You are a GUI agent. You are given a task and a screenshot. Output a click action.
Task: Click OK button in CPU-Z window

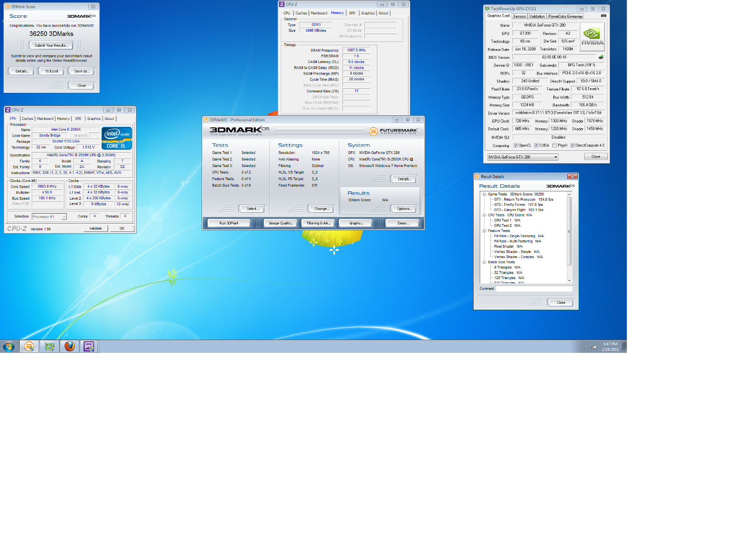point(122,228)
